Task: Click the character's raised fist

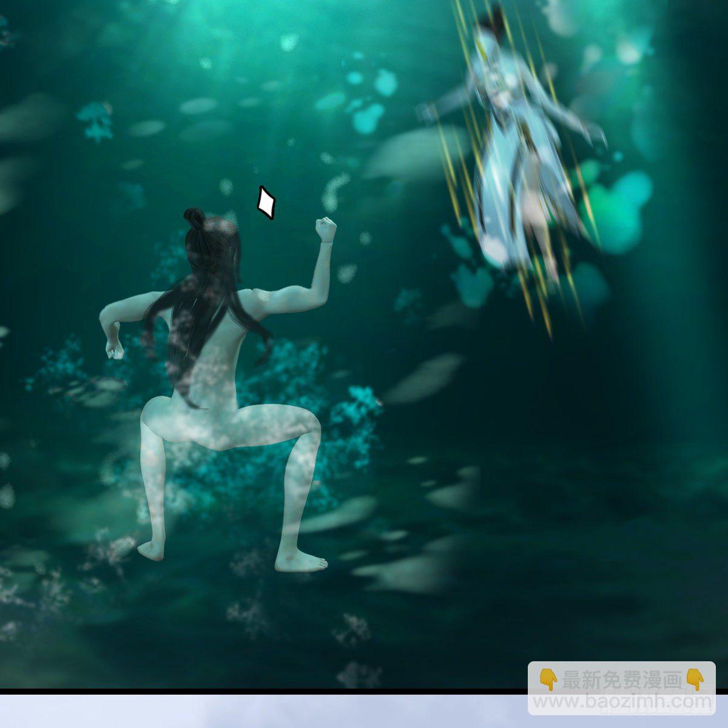Action: pos(325,229)
